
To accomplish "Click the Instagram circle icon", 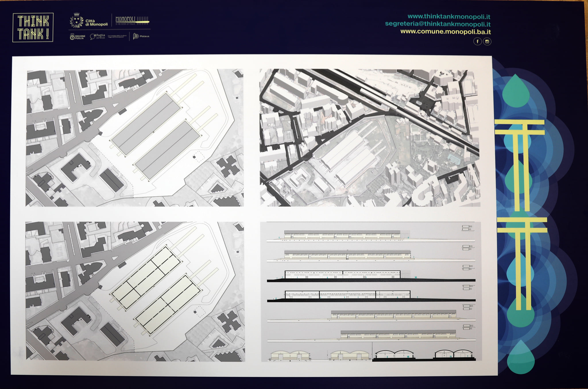I will coord(487,41).
